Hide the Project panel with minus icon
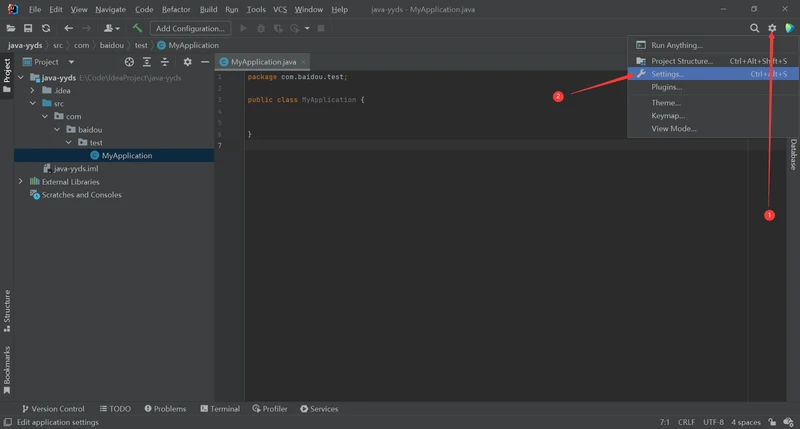Screen dimensions: 800x429 tap(204, 62)
